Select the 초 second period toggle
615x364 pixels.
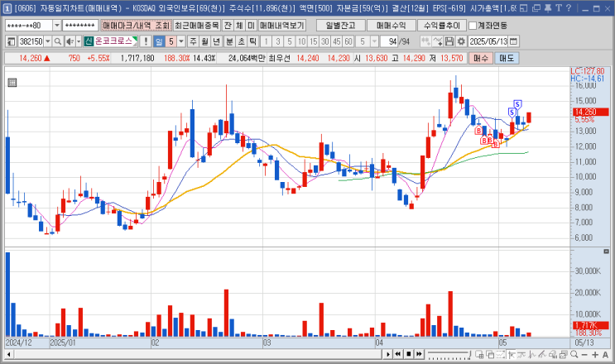[241, 41]
